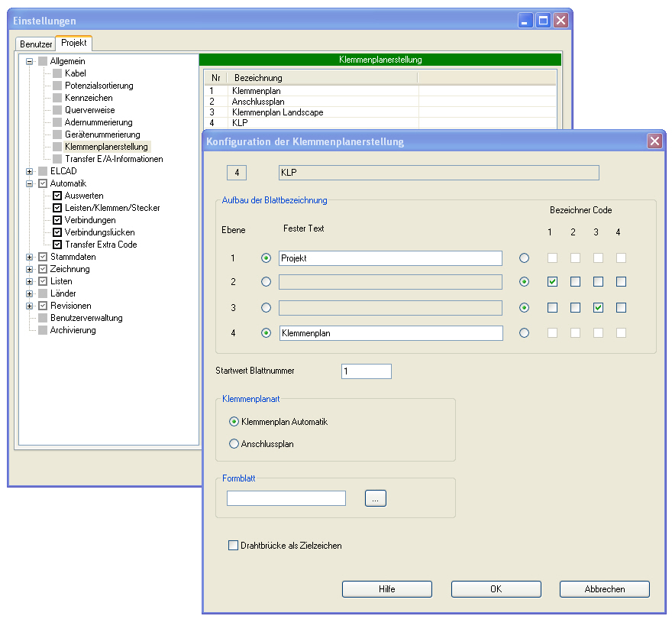Expand the Listen tree node
The height and width of the screenshot is (619, 672).
(x=29, y=281)
